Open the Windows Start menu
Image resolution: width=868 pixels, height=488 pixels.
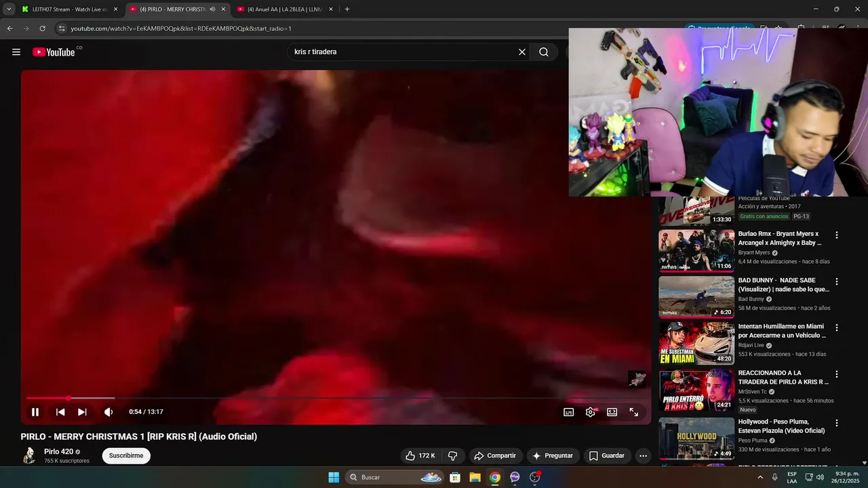pos(334,477)
